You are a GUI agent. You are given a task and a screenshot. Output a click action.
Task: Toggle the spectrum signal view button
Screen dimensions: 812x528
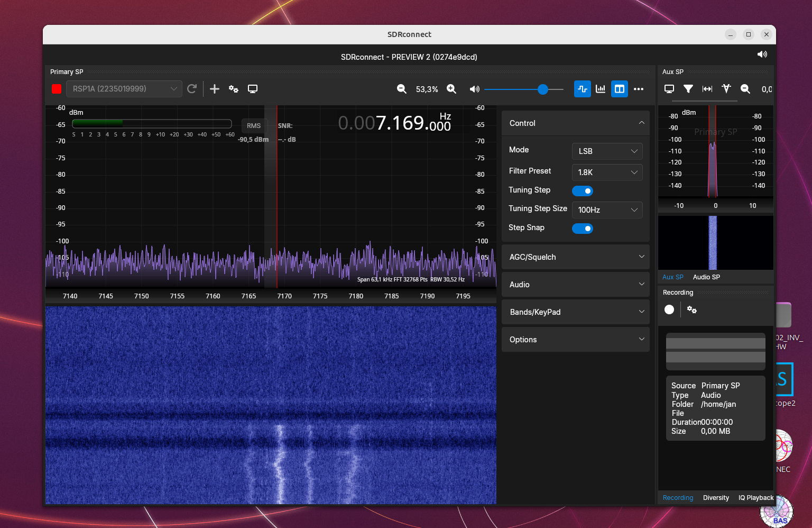click(583, 89)
